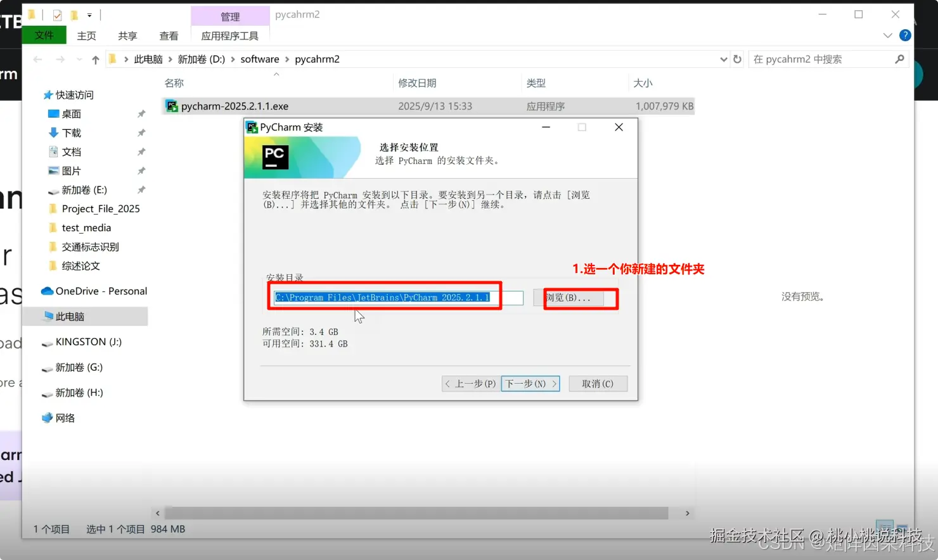Image resolution: width=938 pixels, height=560 pixels.
Task: Click the left scroll arrow of file list
Action: [x=158, y=513]
